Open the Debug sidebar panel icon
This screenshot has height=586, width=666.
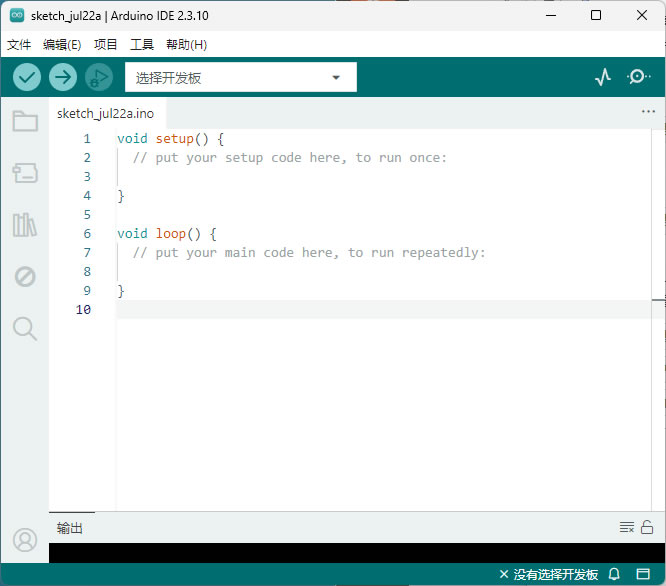(x=25, y=277)
